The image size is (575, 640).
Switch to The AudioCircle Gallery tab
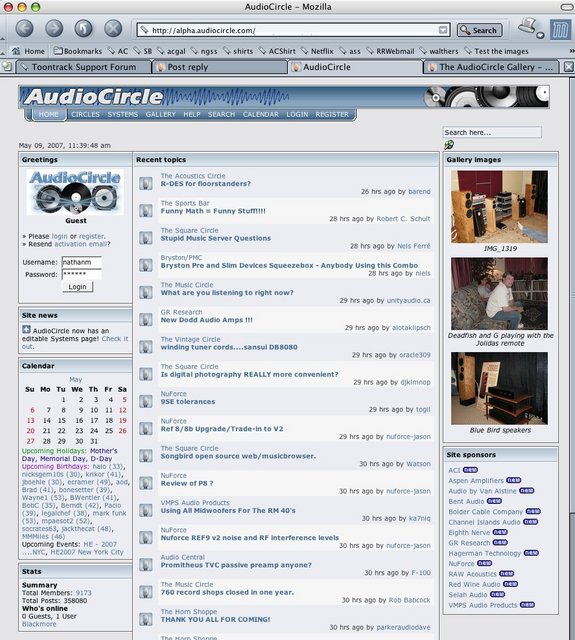point(491,67)
